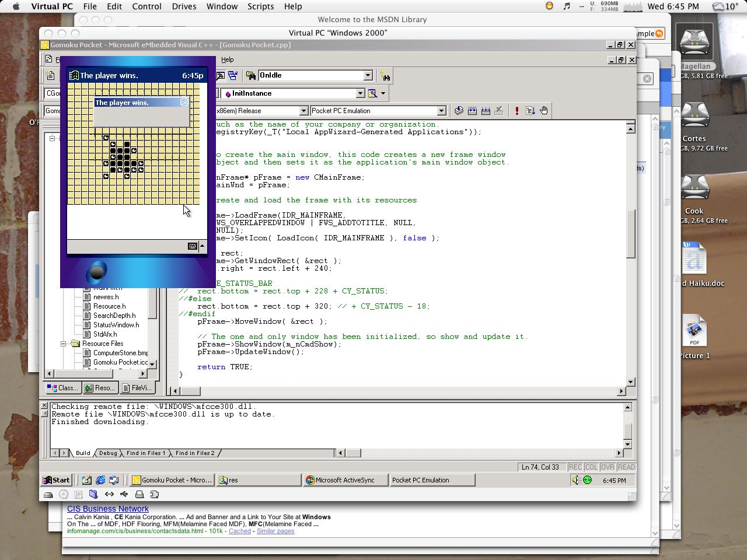This screenshot has width=747, height=560.
Task: Click the WizardBar action wand icon
Action: (372, 93)
